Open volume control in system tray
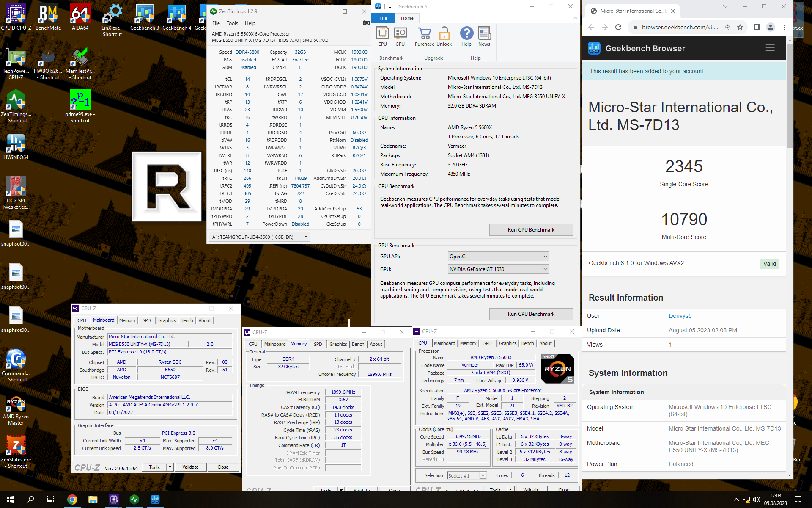Image resolution: width=812 pixels, height=508 pixels. coord(757,500)
